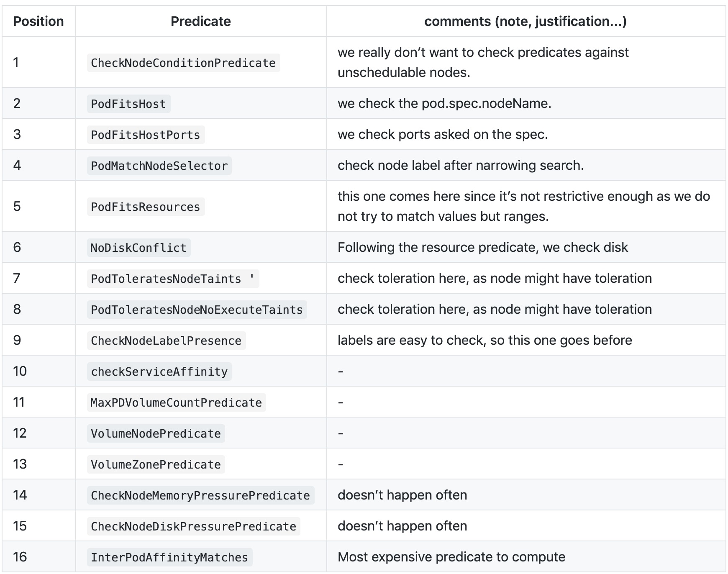Click the VolumeZonePredicate code label

coord(156,464)
